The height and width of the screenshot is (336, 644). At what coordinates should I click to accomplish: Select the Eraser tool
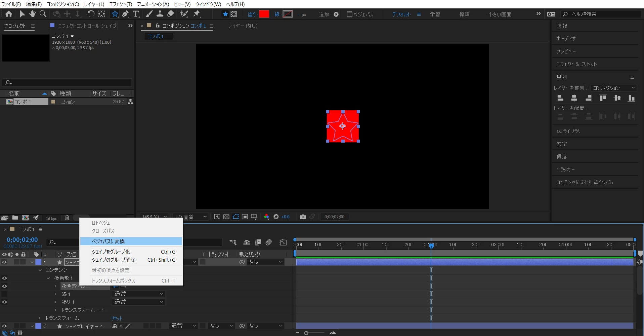(171, 14)
